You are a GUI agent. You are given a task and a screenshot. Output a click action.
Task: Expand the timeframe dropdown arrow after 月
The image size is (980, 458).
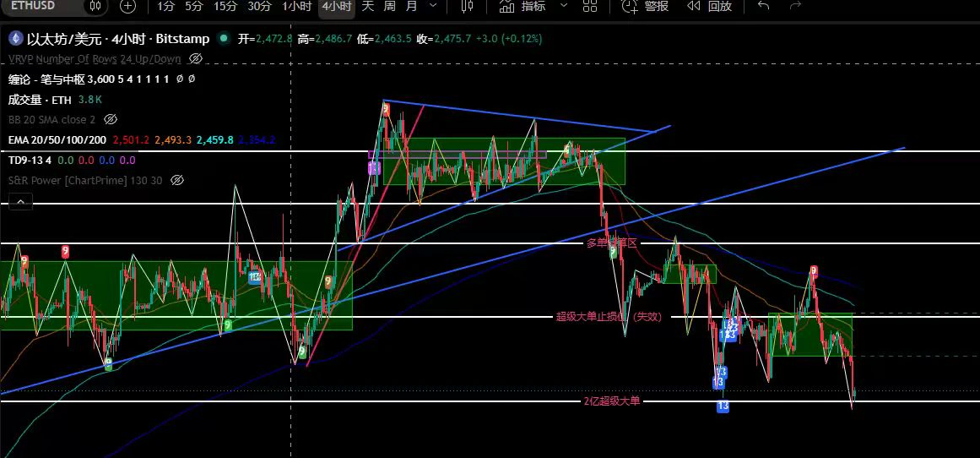tap(434, 6)
